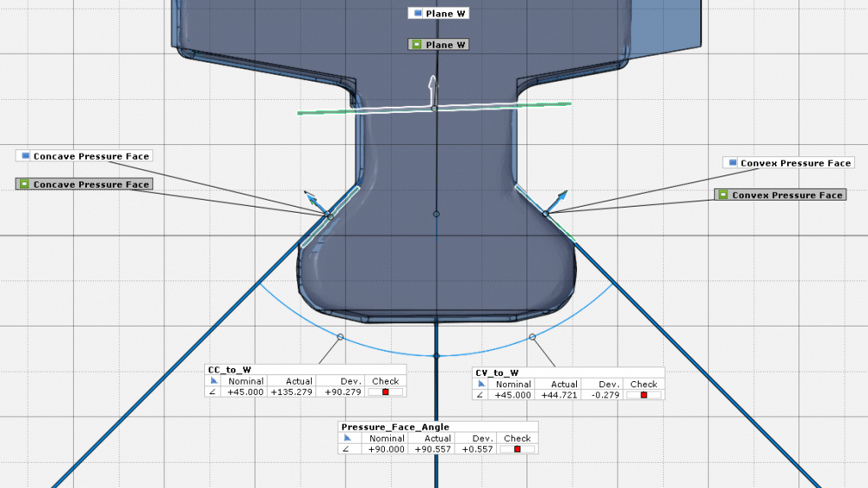Click blue icon on white Convex Pressure Face label

(732, 163)
